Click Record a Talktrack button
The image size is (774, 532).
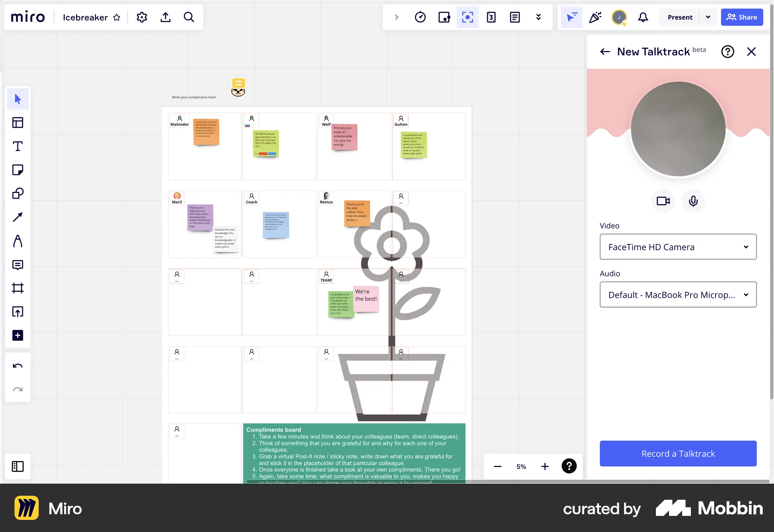point(678,454)
